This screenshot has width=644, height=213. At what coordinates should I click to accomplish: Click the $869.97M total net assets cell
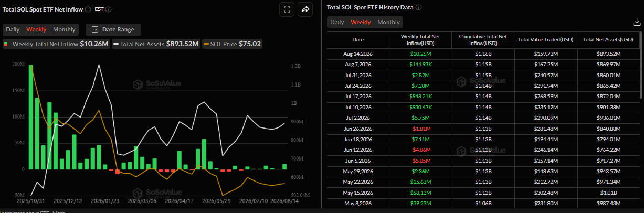click(608, 65)
